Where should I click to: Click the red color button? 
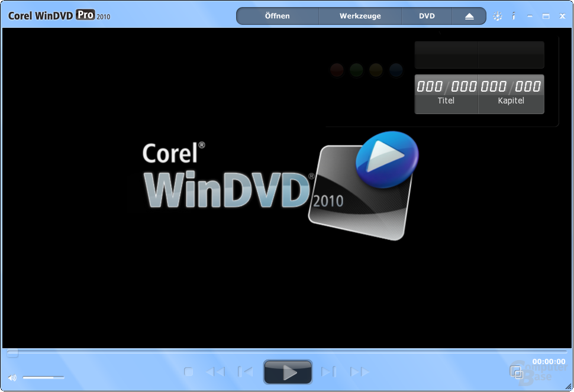[x=337, y=70]
